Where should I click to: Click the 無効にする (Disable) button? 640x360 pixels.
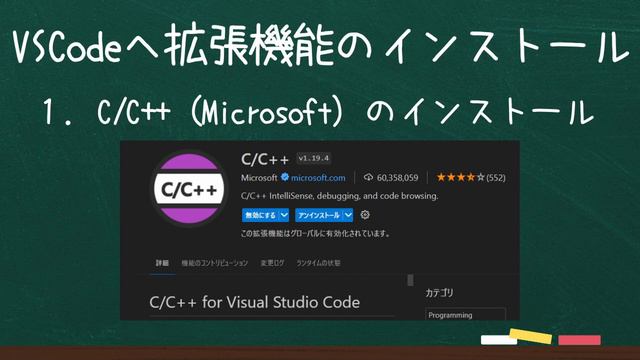click(261, 215)
